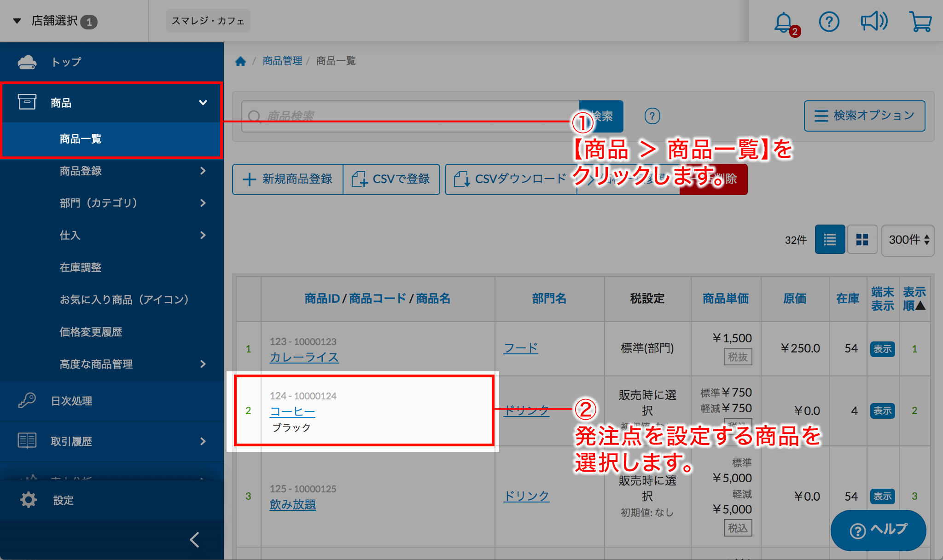Sort by 原価 column header
Screen dimensions: 943x560
coord(795,299)
